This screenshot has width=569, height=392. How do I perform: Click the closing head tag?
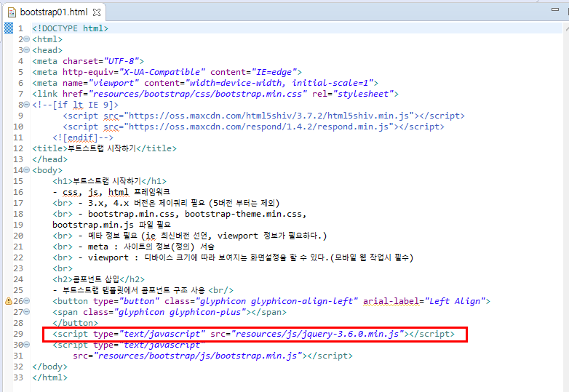point(49,159)
